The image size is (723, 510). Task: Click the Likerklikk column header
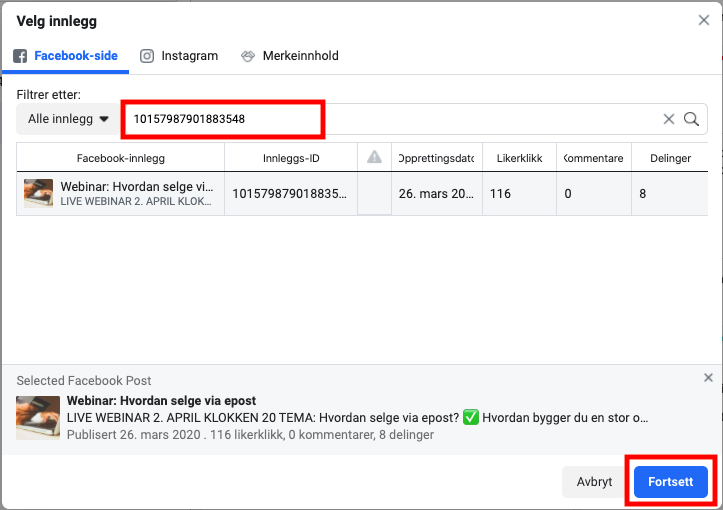click(x=519, y=158)
